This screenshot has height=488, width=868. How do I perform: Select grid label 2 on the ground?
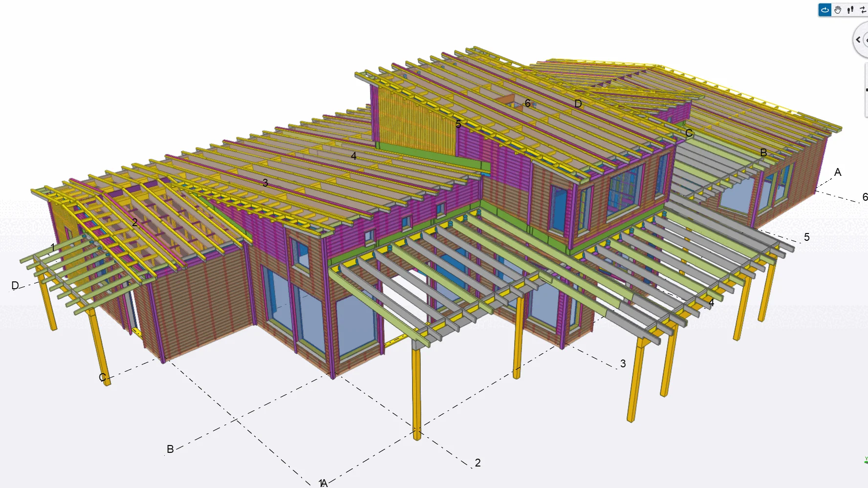(x=477, y=463)
